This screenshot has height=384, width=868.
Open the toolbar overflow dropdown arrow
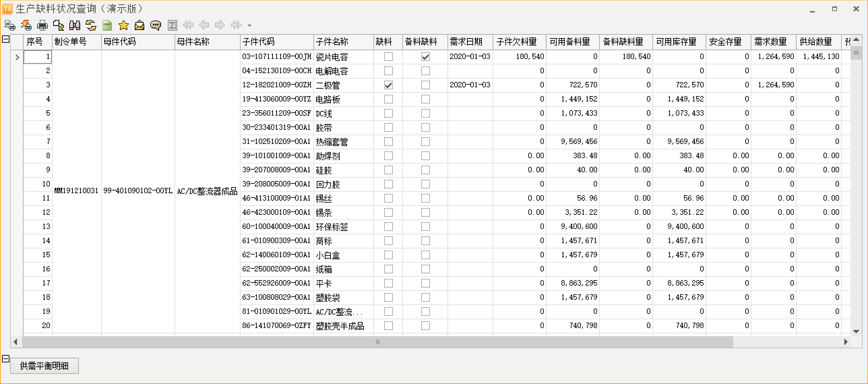tap(250, 26)
